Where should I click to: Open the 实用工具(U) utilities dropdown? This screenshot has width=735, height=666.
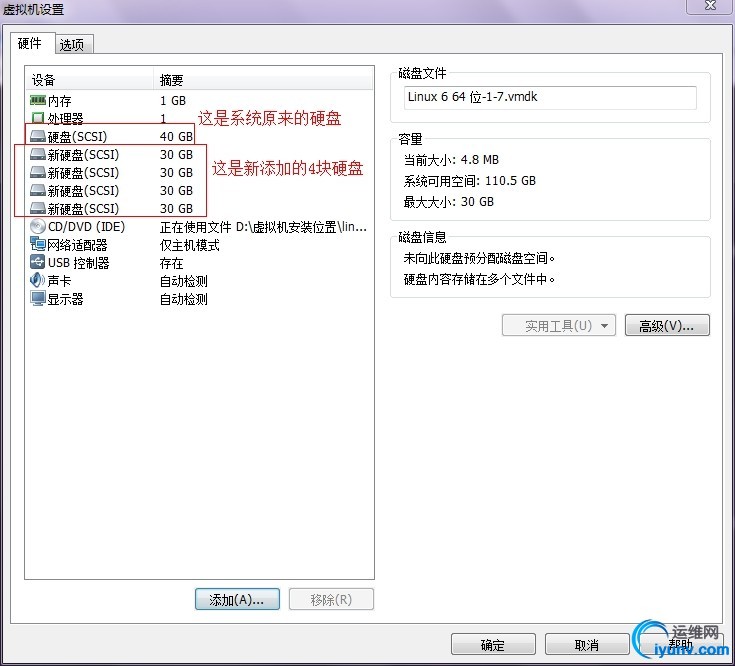(x=558, y=325)
